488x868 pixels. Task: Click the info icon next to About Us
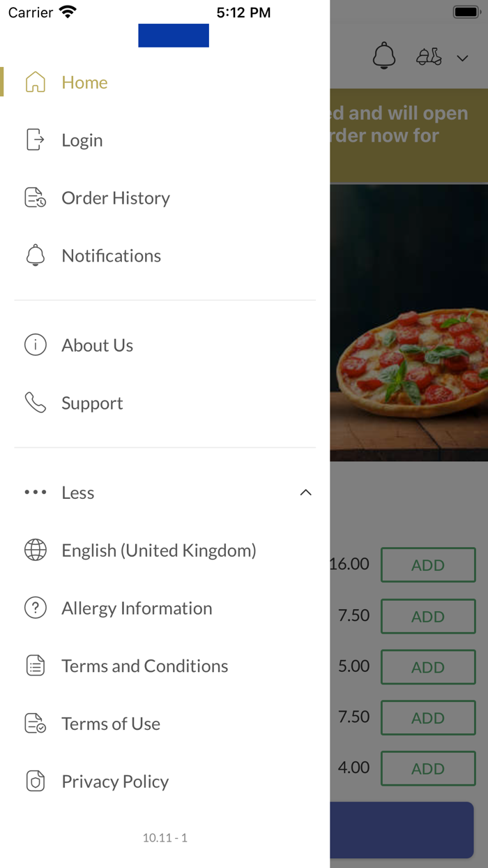click(35, 345)
